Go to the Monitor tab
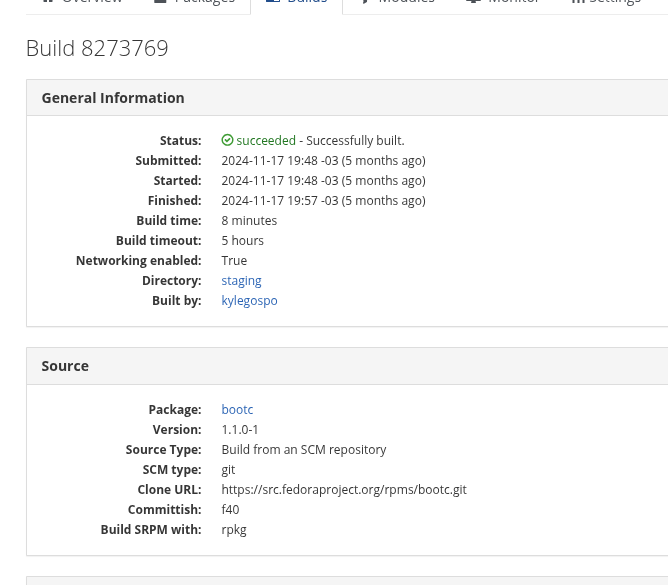Image resolution: width=668 pixels, height=585 pixels. [502, 2]
